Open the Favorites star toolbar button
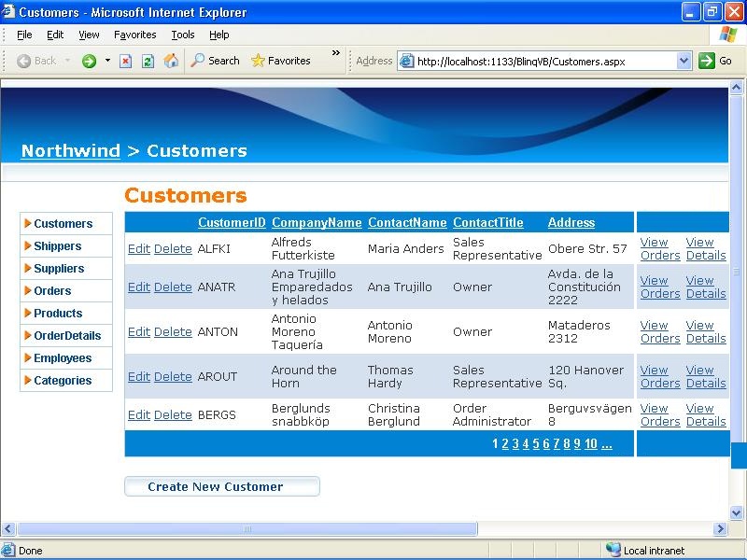Viewport: 747px width, 560px height. [x=281, y=61]
